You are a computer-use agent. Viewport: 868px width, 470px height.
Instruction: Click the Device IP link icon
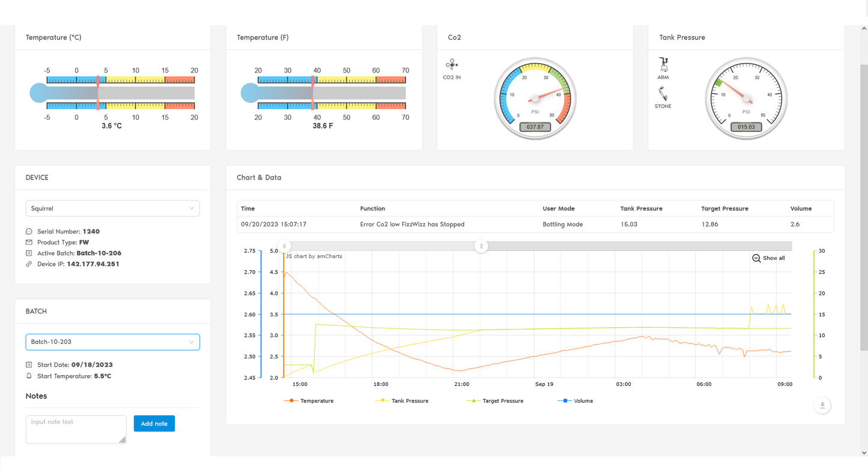tap(29, 264)
